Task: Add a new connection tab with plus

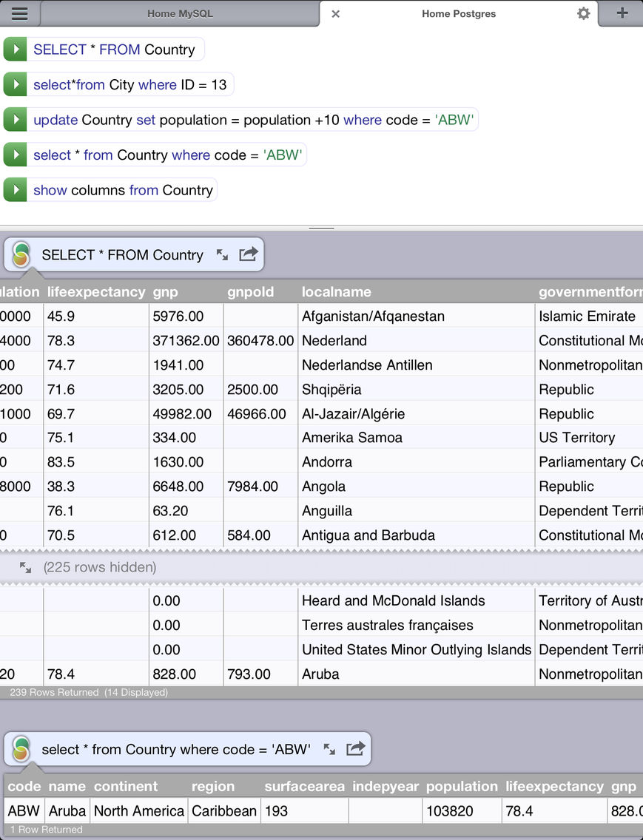Action: pos(622,13)
